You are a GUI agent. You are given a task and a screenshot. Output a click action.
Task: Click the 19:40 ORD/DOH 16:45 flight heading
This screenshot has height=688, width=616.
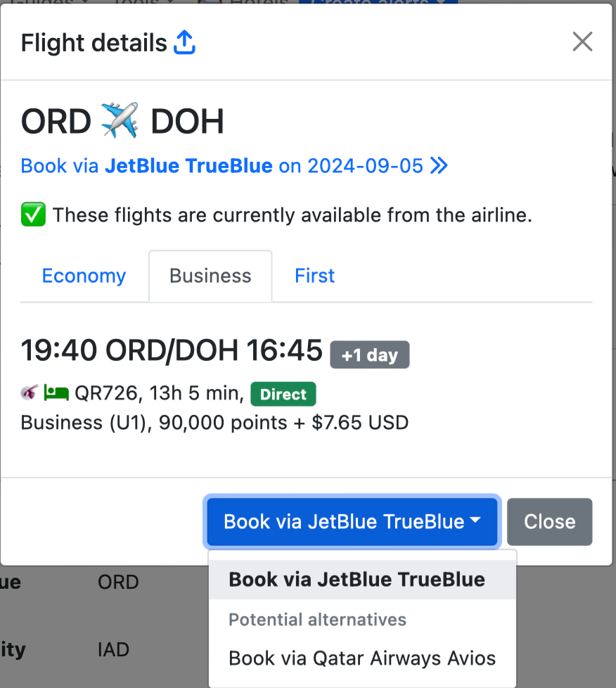click(x=172, y=350)
